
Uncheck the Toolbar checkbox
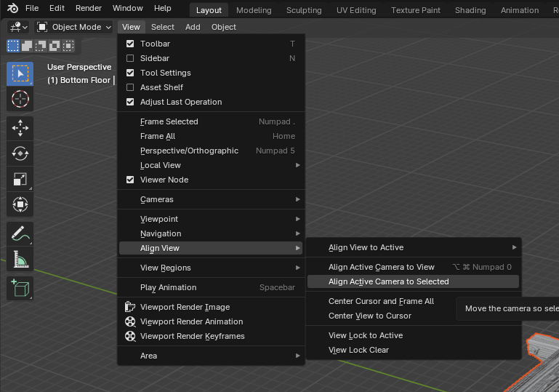tap(131, 44)
